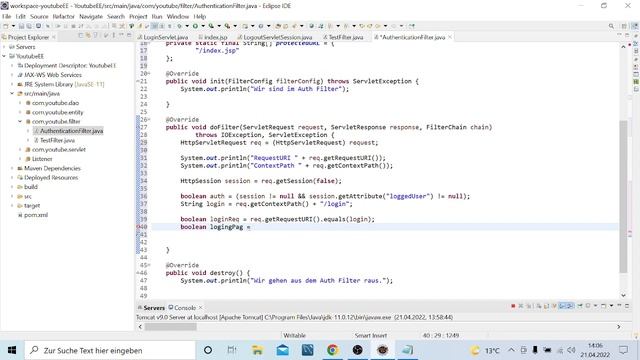Select the build folder in tree

pos(27,187)
